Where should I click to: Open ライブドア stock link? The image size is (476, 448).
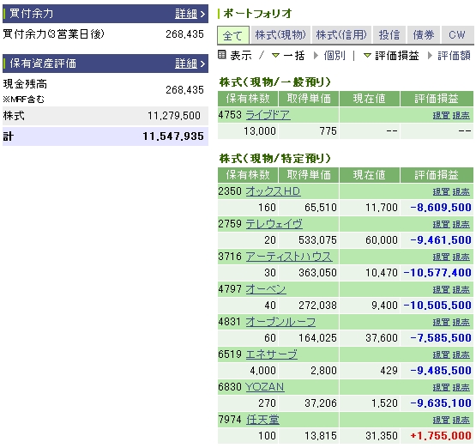268,115
